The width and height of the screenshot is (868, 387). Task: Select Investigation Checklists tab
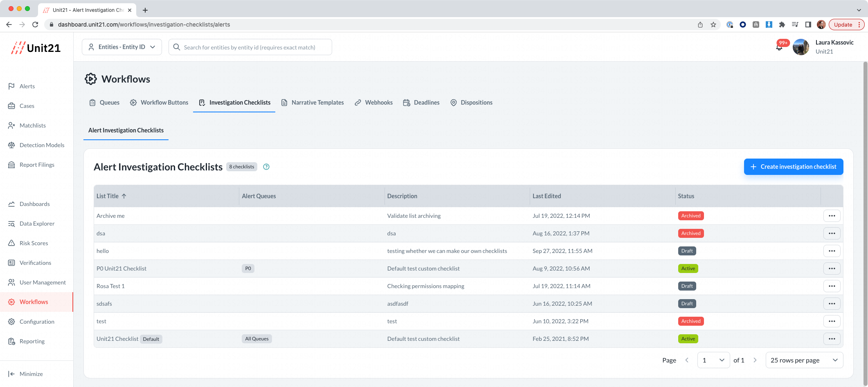click(x=234, y=103)
